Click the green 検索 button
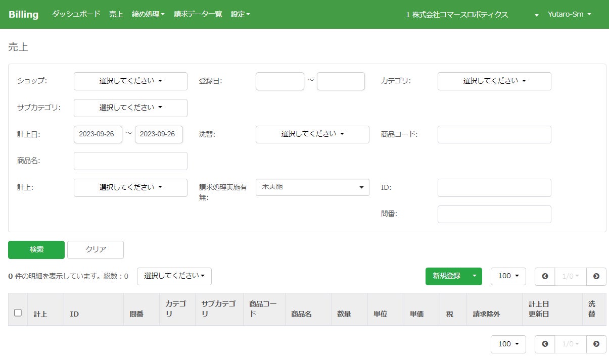609x364 pixels. [36, 249]
